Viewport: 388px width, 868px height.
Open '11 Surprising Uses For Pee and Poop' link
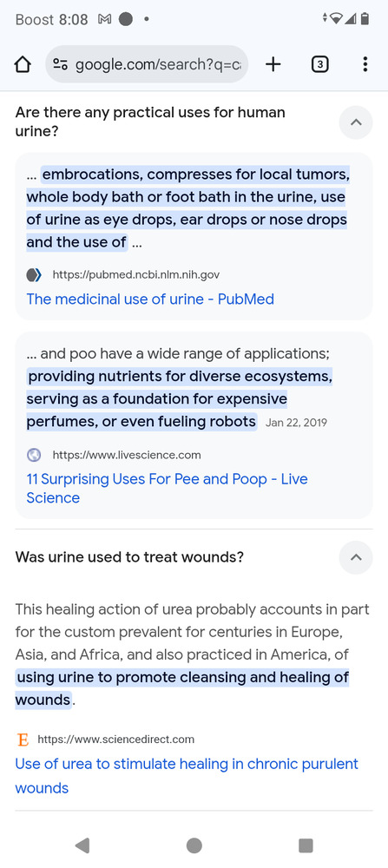click(168, 488)
